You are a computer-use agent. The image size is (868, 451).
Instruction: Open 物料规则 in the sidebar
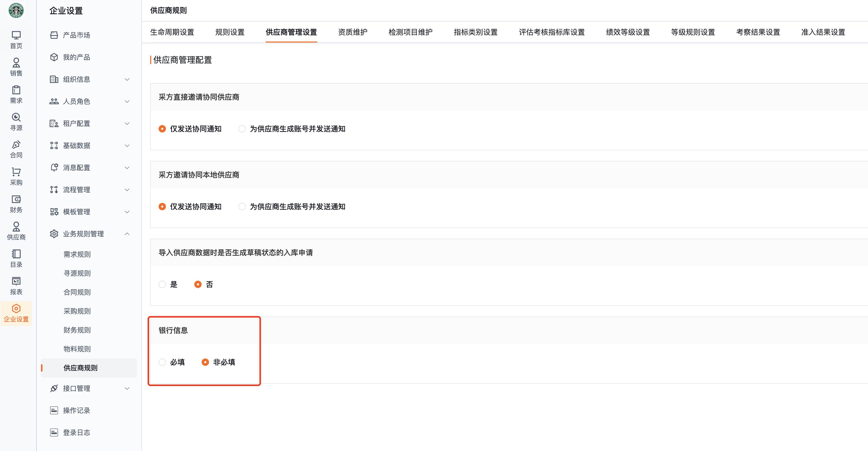[77, 349]
